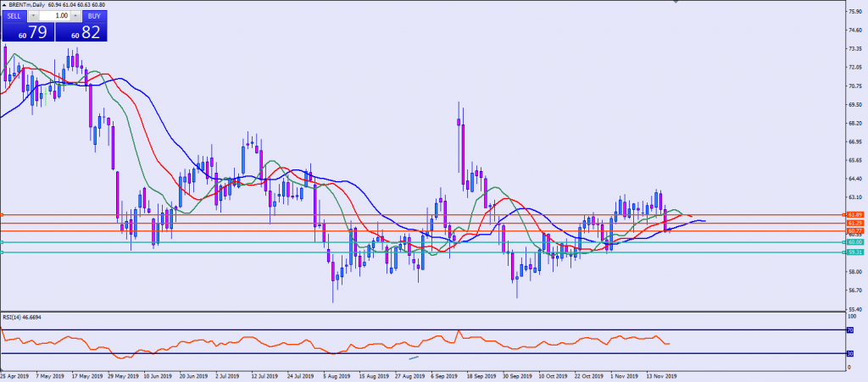Click the buy price tile ending in 82
Viewport: 868px width, 382px height.
point(82,32)
